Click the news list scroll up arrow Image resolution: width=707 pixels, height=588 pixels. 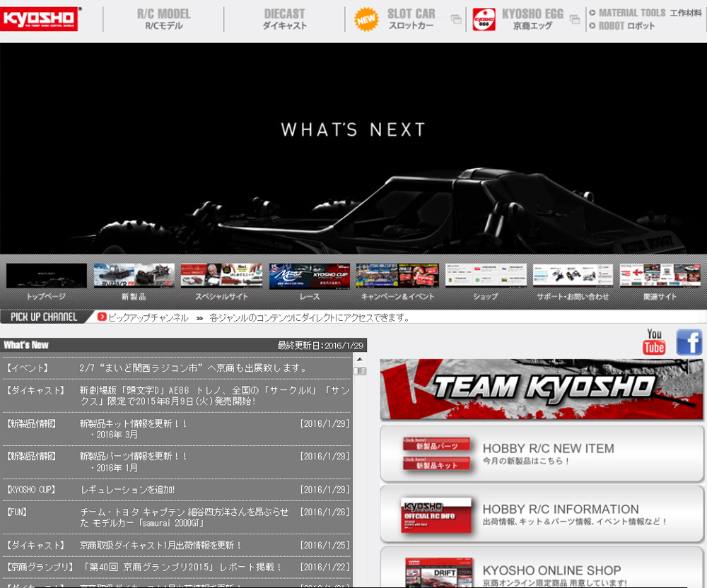(360, 360)
